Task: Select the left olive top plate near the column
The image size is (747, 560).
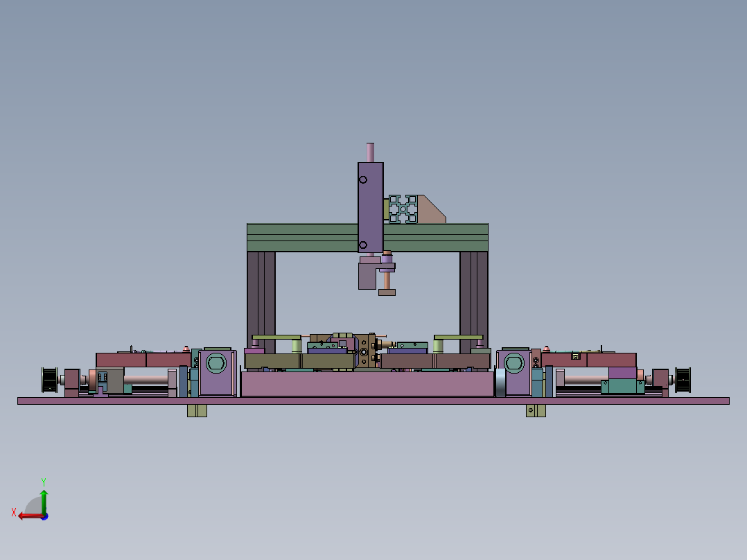Action: pos(276,338)
